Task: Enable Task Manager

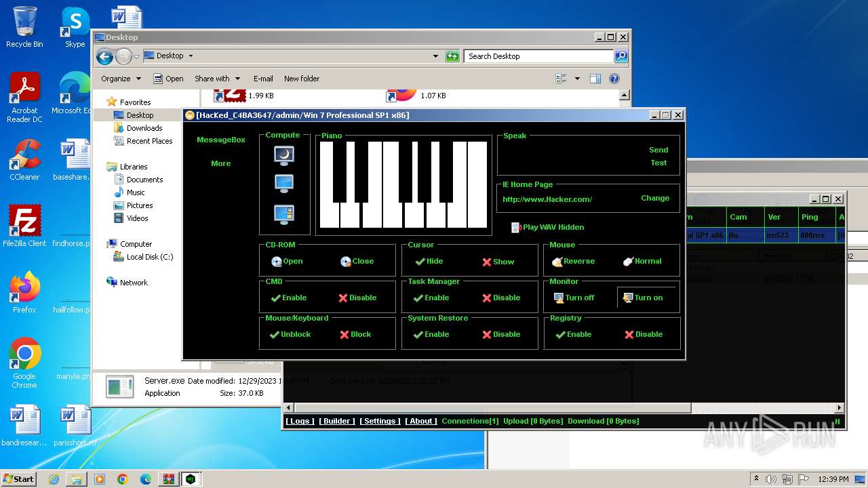Action: click(431, 298)
